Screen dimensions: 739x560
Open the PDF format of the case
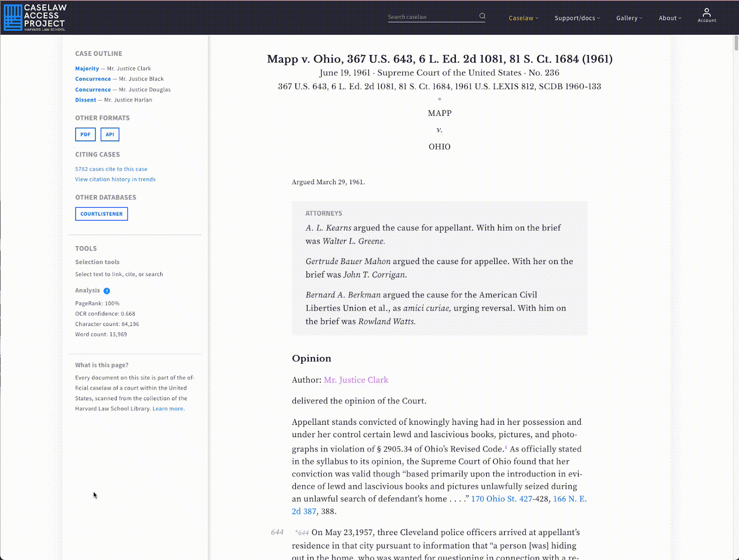click(85, 134)
